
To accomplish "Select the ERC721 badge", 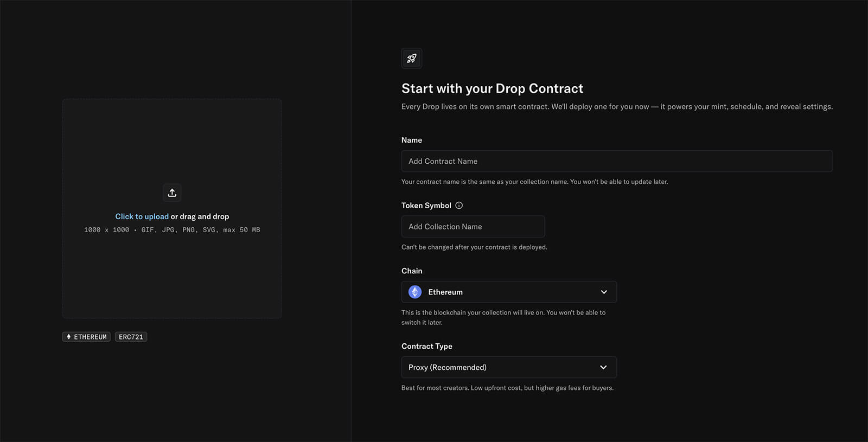I will point(131,337).
